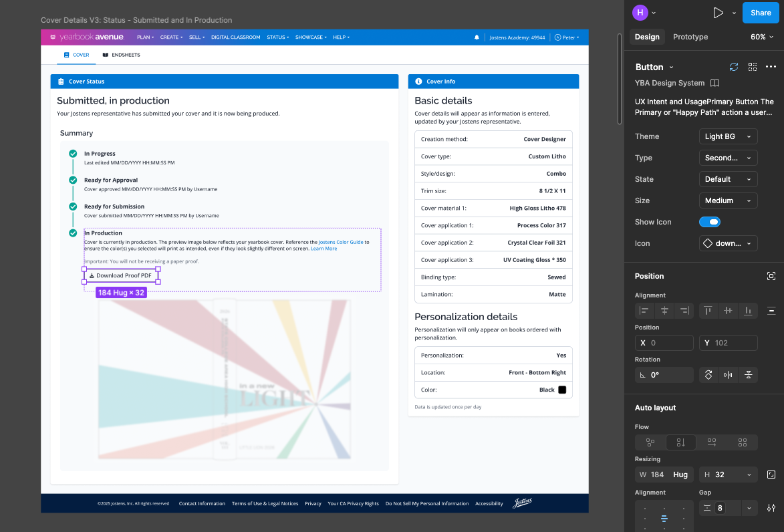Click the Rotation field showing 0°

click(x=664, y=375)
